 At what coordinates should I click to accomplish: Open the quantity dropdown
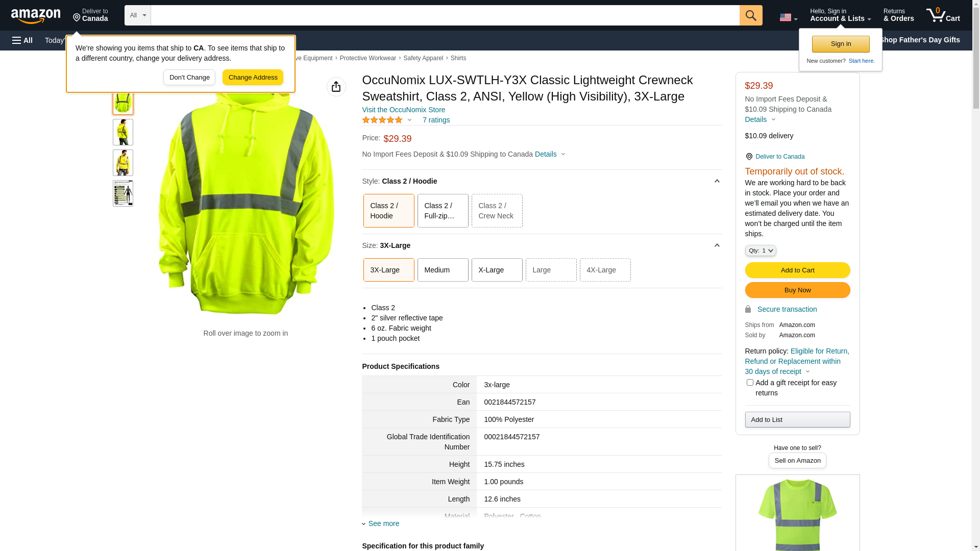pyautogui.click(x=760, y=251)
